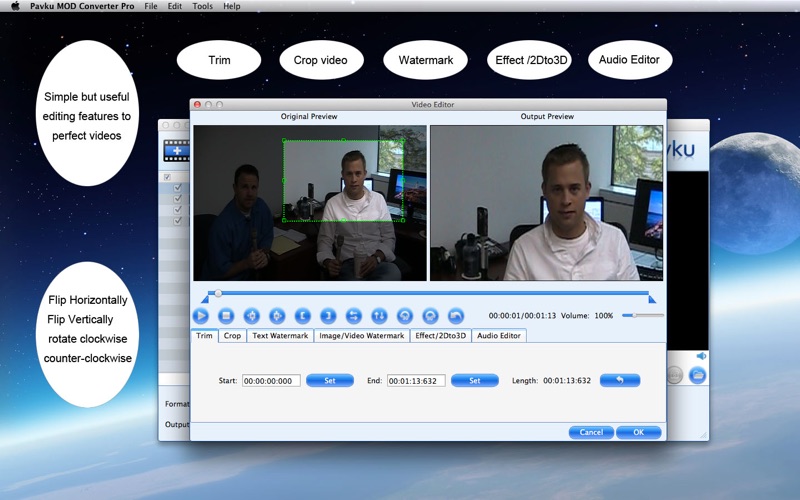Open the Effect/2Dto3D tab

[441, 336]
